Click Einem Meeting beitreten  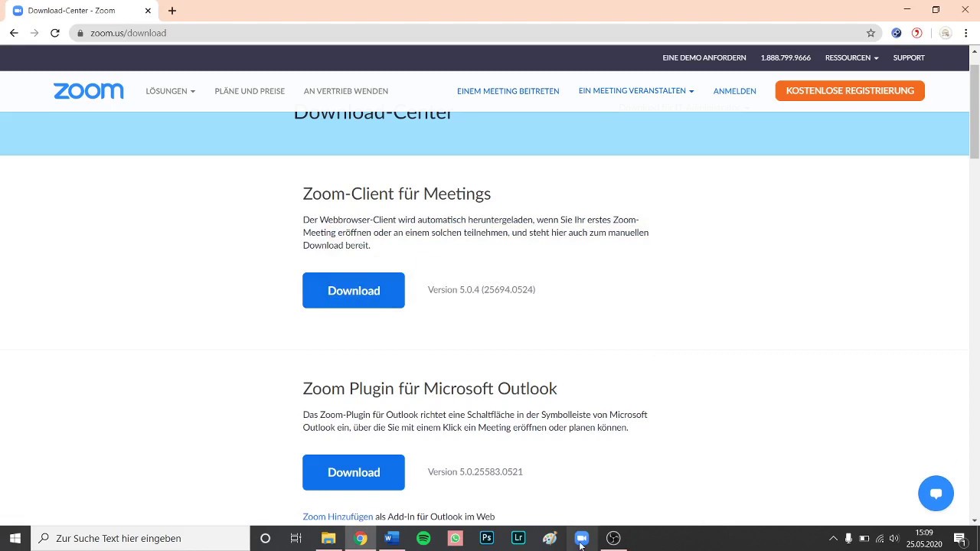[x=508, y=91]
